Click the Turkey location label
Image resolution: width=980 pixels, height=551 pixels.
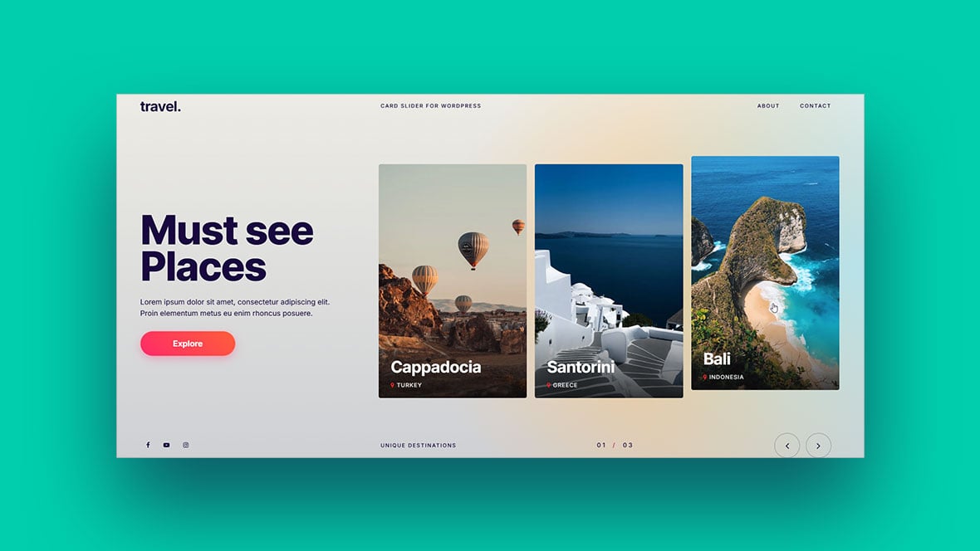(x=406, y=385)
